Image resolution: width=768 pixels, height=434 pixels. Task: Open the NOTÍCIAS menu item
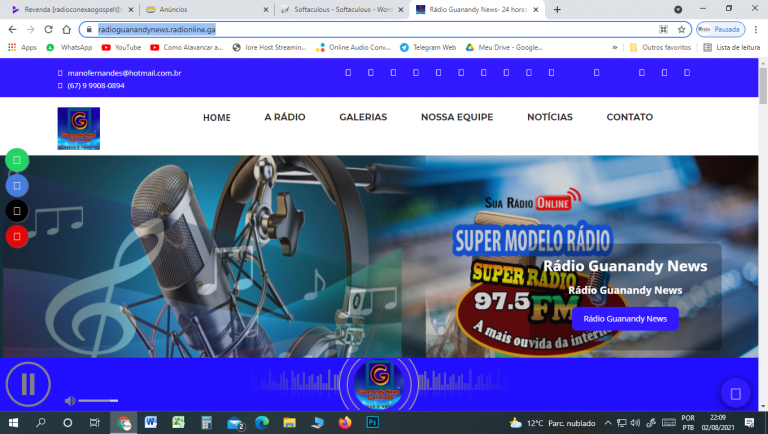click(550, 117)
